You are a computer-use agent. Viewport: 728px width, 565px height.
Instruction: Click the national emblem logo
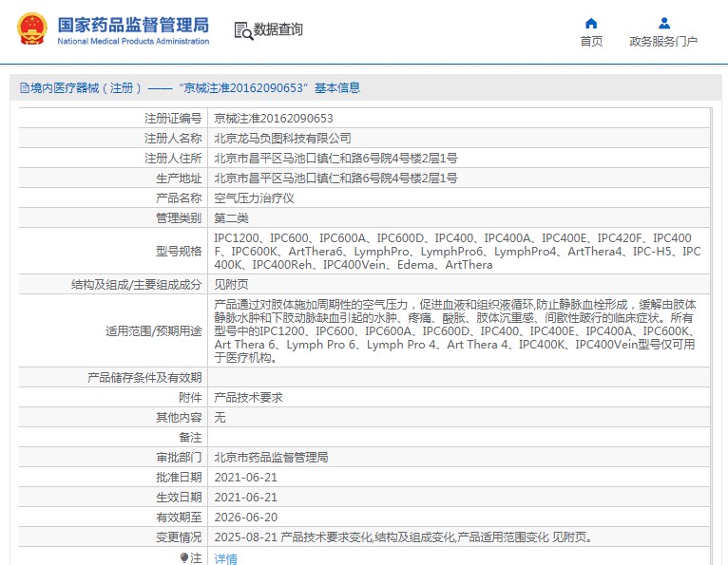32,28
